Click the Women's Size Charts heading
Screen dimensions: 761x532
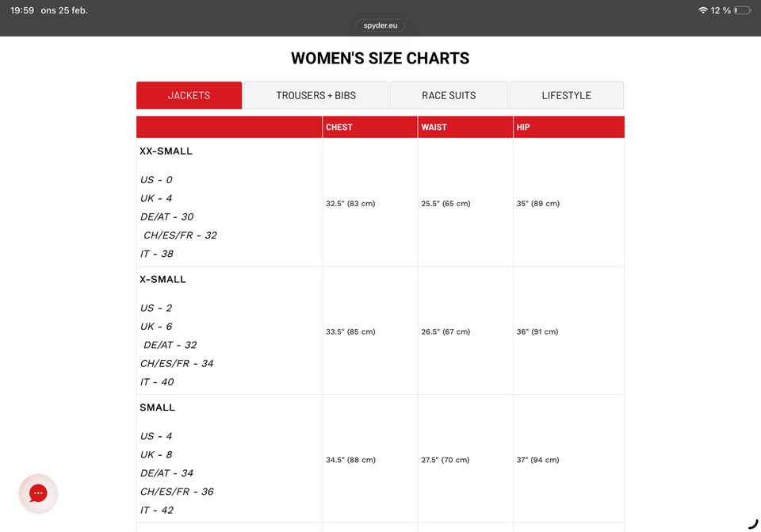tap(380, 59)
